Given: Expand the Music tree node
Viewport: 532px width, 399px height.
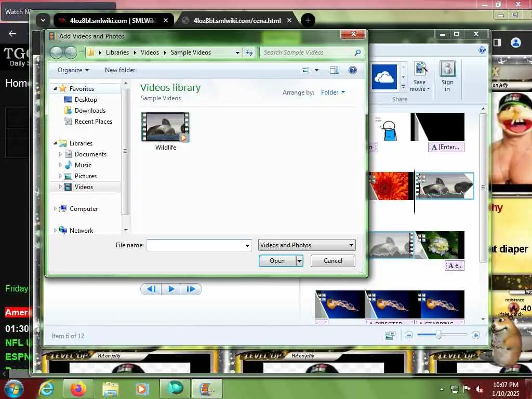Looking at the screenshot, I should coord(60,165).
